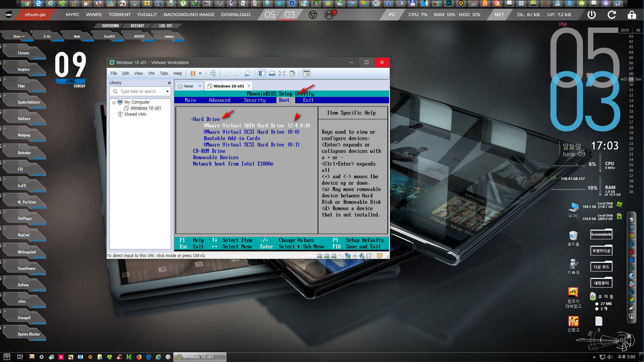Select Windows 10 x01 in the library tree
The image size is (644, 362).
146,108
